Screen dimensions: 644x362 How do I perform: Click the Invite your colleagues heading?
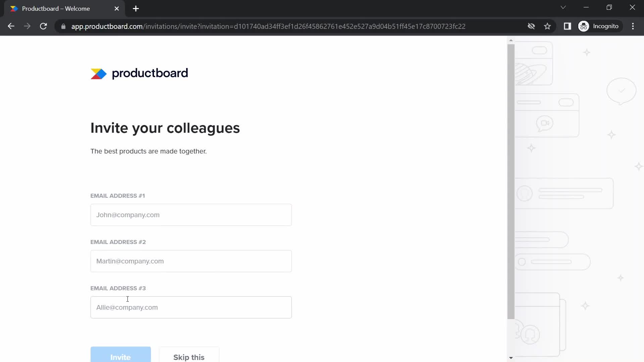click(165, 128)
